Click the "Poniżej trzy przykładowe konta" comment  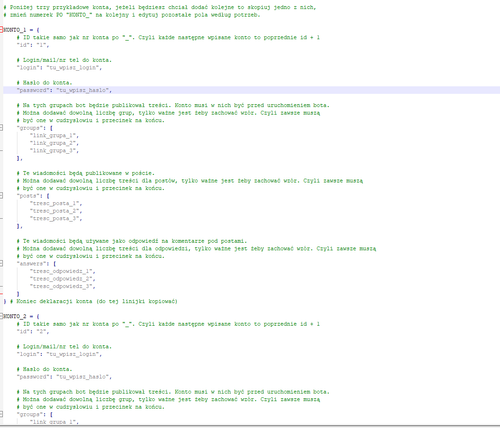click(x=160, y=7)
